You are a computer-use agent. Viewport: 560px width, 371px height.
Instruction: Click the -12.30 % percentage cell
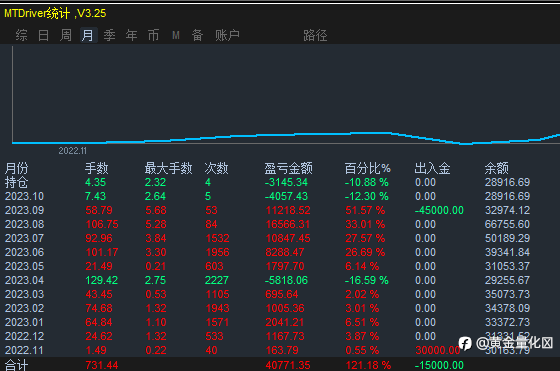coord(366,196)
